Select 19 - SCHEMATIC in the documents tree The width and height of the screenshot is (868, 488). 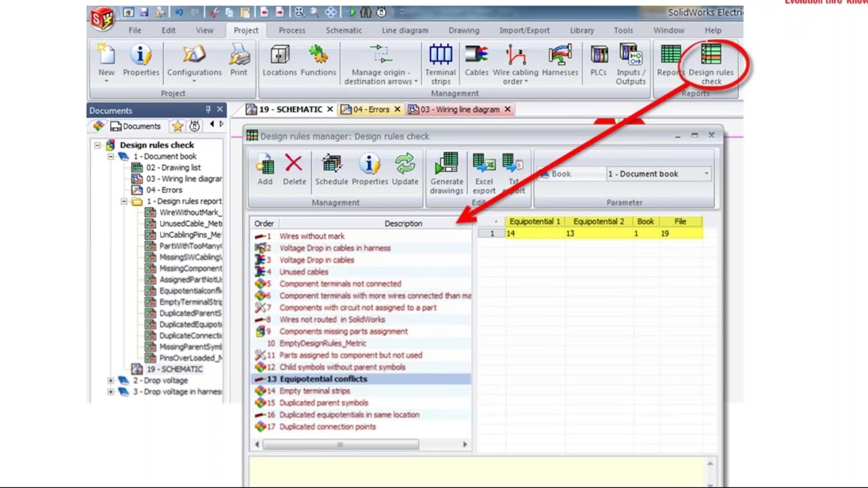click(174, 369)
